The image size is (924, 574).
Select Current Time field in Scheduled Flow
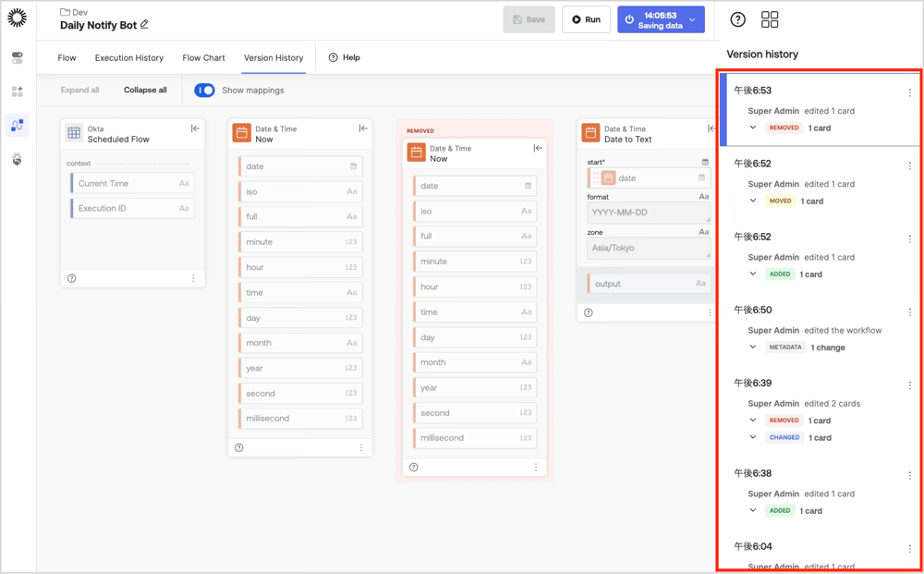coord(132,183)
